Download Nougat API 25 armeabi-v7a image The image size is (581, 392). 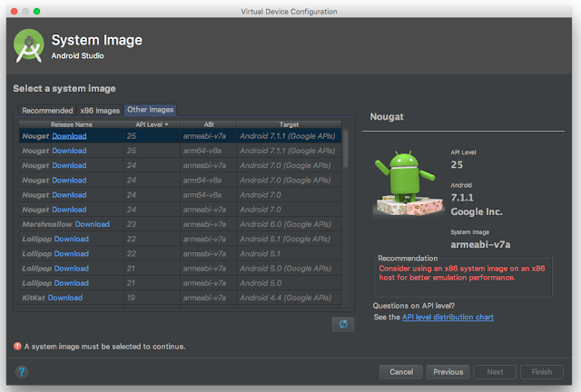(69, 136)
